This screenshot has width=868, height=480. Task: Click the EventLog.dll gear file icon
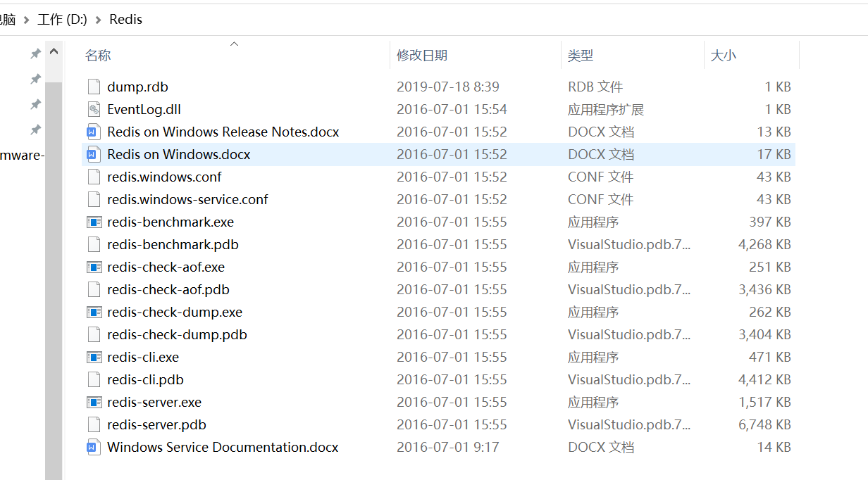[x=94, y=109]
